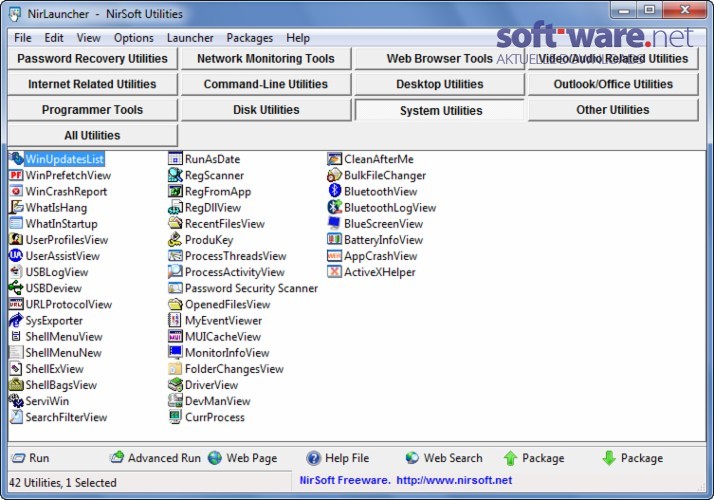Show the Command-Line Utilities group

(x=266, y=84)
